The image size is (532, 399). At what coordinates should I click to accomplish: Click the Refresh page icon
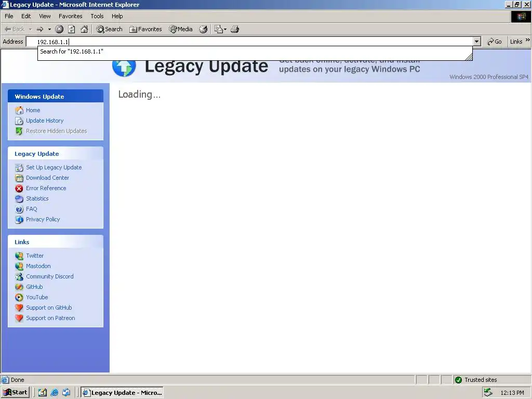click(x=72, y=29)
